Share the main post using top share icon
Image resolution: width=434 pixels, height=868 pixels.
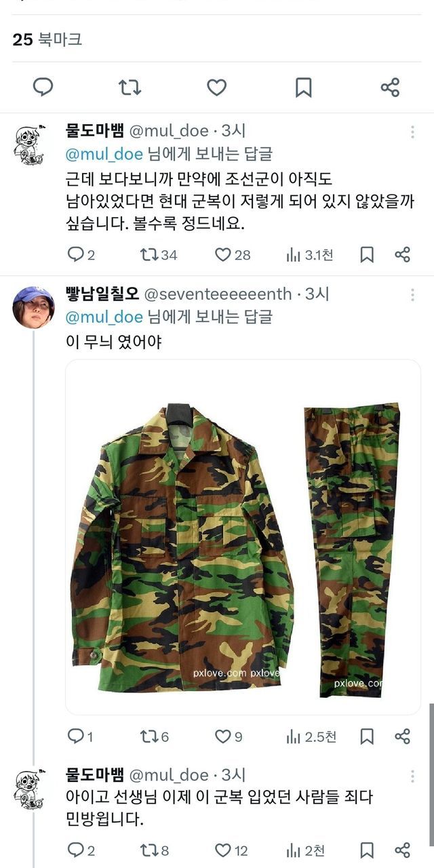(x=390, y=87)
